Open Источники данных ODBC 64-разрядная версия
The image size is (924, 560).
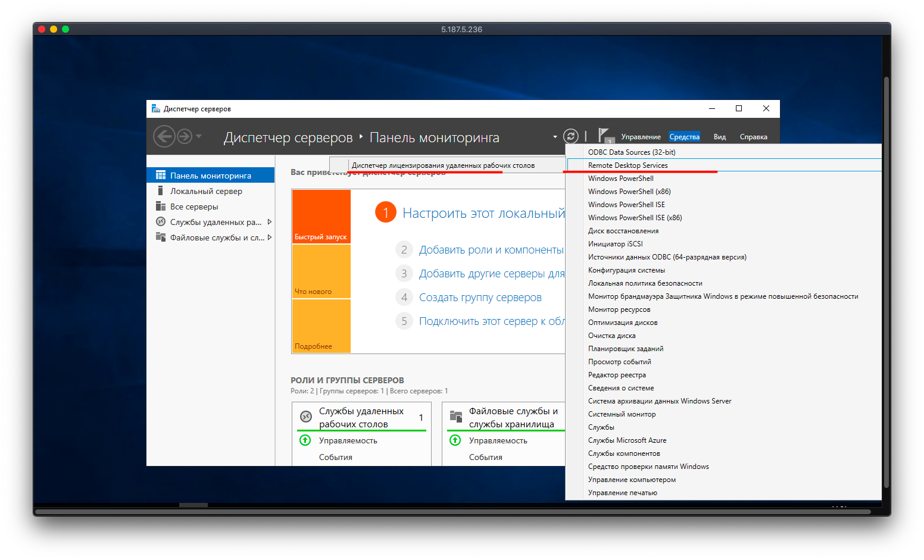click(724, 256)
